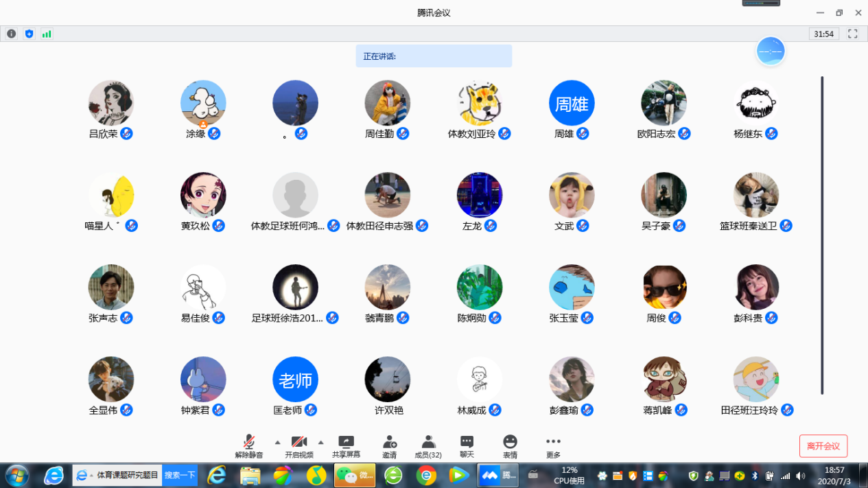
Task: Unmute microphone with 解除静音
Action: click(249, 442)
